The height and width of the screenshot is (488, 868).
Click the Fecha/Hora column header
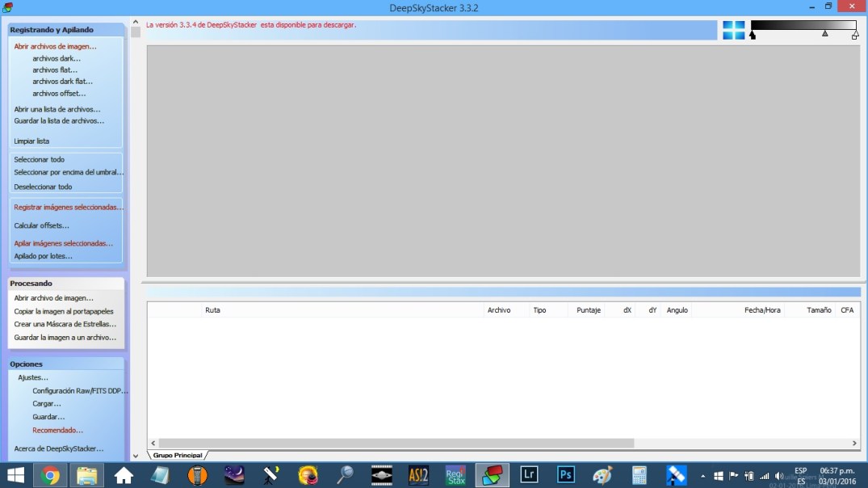761,310
